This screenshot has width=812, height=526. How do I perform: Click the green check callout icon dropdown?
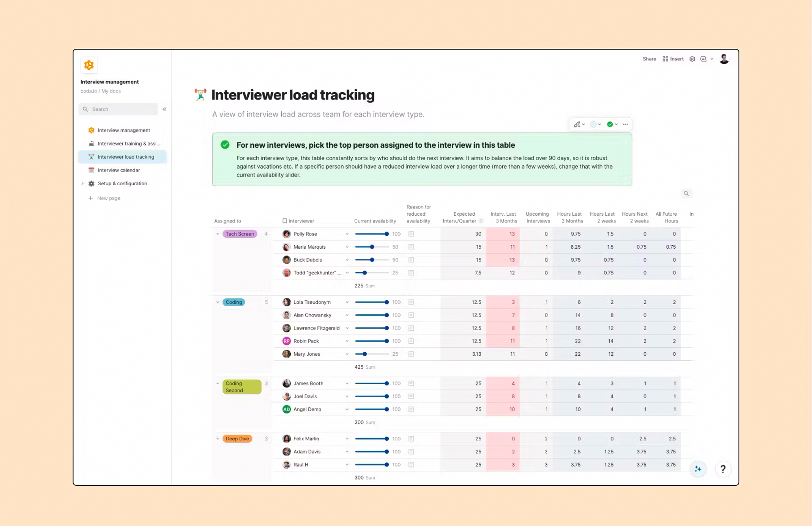pyautogui.click(x=612, y=124)
